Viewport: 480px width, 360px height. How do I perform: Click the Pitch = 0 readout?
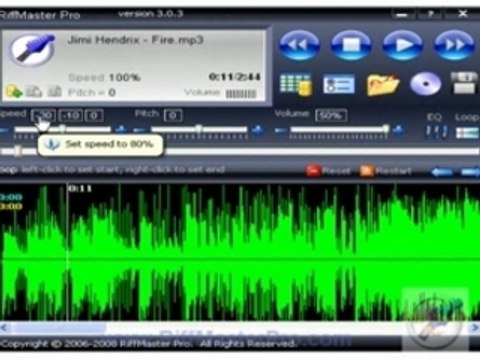tap(92, 92)
